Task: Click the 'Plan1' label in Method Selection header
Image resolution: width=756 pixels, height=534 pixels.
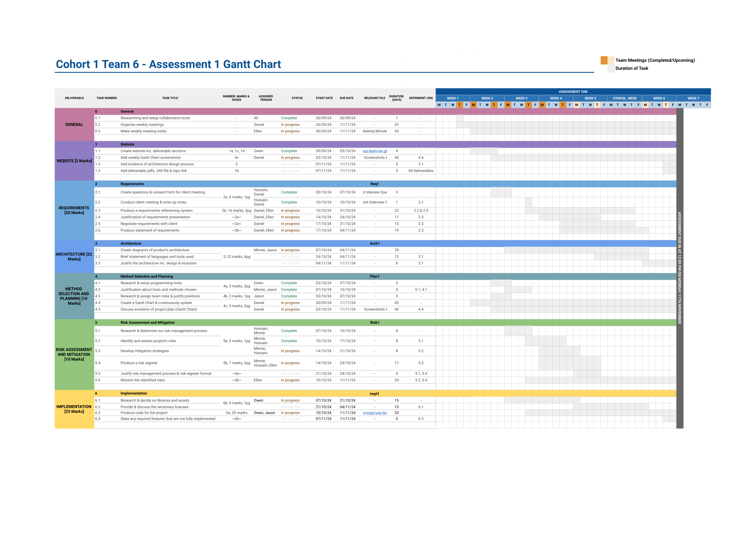Action: tap(375, 277)
